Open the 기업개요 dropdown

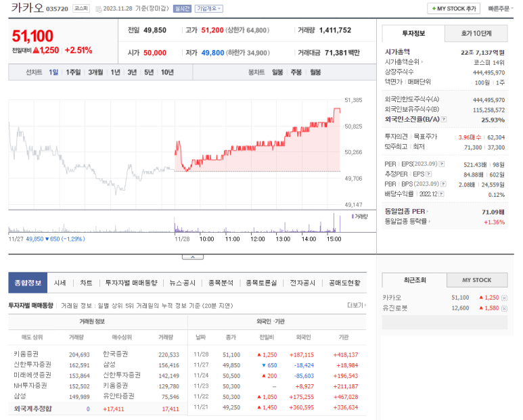(209, 9)
